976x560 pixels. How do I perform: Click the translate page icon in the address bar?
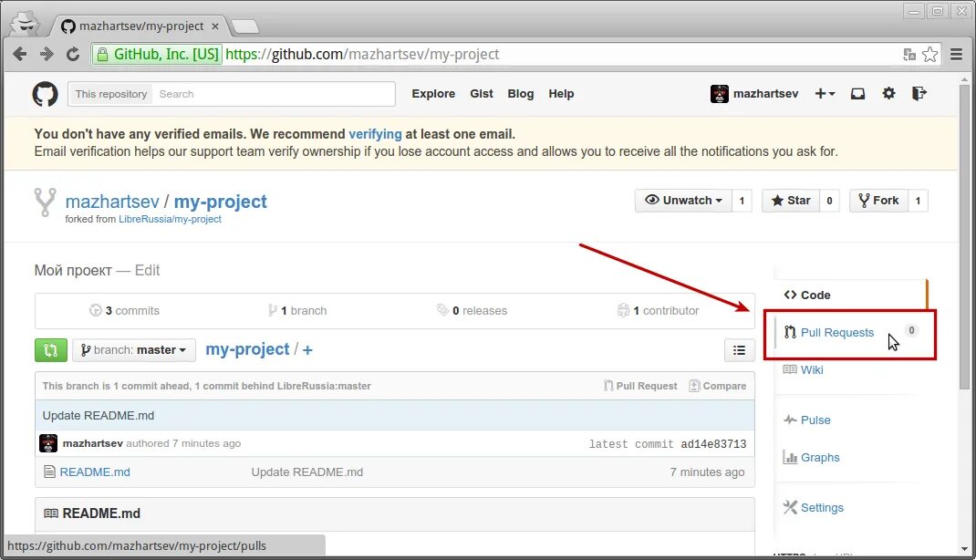click(909, 54)
